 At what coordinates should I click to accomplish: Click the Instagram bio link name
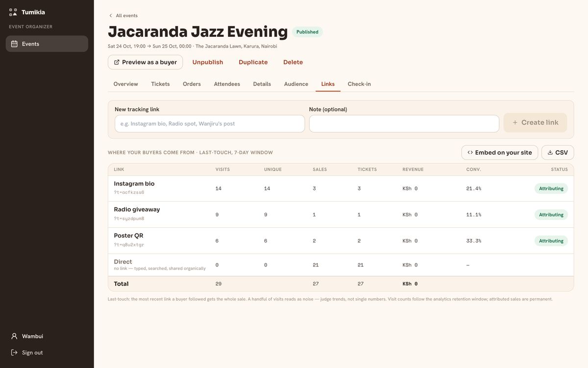(134, 184)
